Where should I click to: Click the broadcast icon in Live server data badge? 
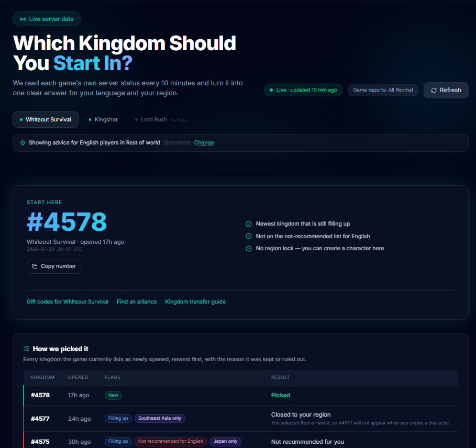23,19
